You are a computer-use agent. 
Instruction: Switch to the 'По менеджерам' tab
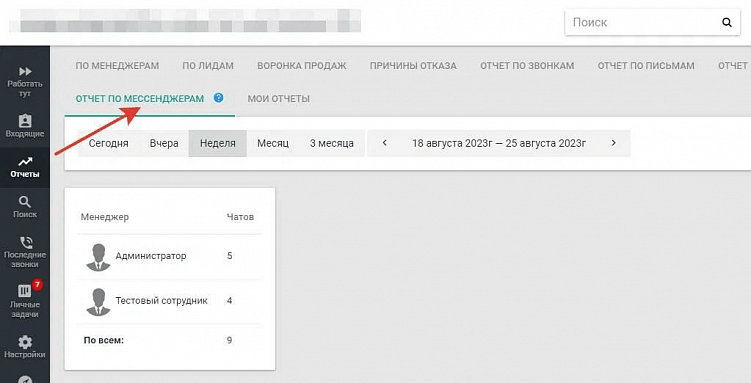pyautogui.click(x=117, y=66)
